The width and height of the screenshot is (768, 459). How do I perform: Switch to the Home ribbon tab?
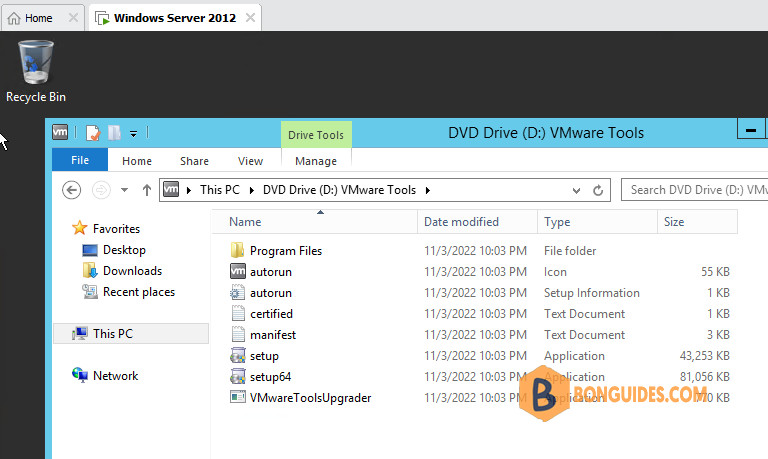tap(137, 161)
